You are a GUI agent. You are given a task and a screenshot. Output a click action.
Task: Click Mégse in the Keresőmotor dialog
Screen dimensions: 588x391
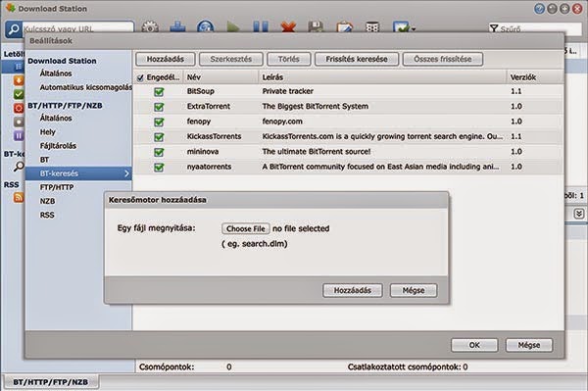coord(414,290)
